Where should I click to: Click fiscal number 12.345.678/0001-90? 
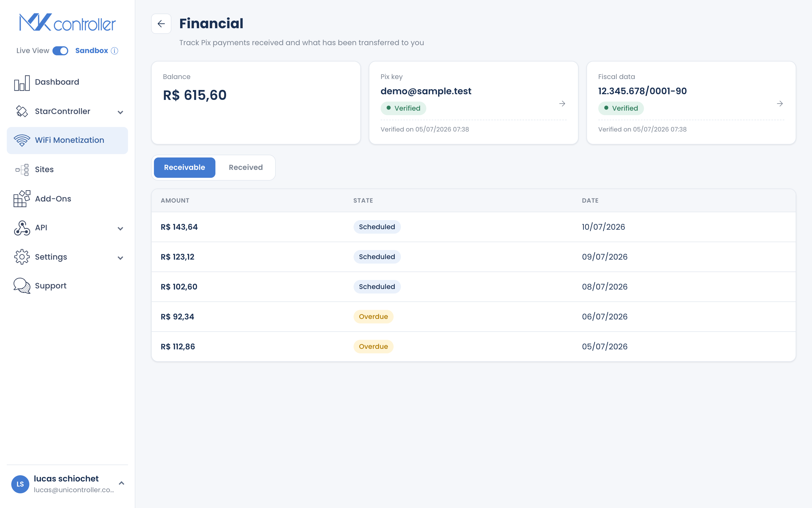642,91
